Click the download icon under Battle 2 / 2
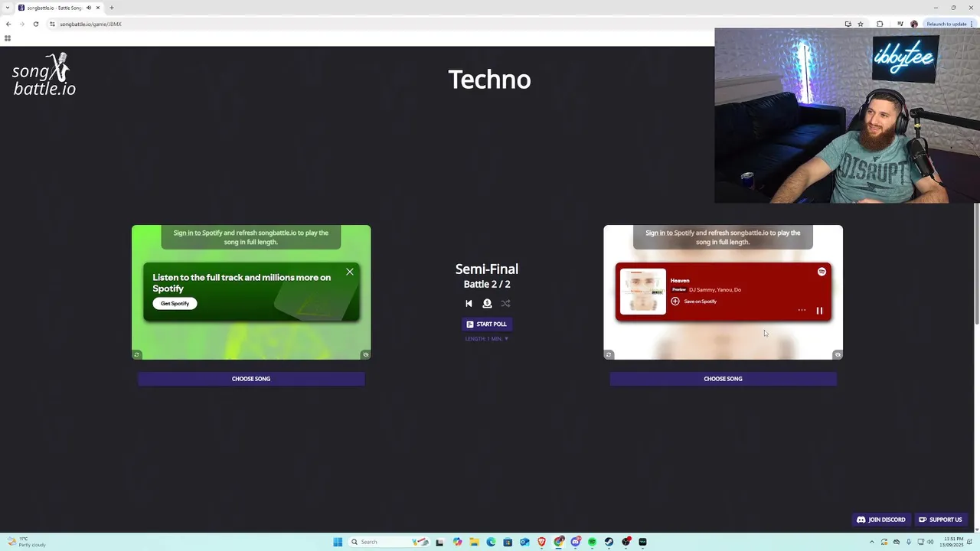The width and height of the screenshot is (980, 551). [x=487, y=304]
